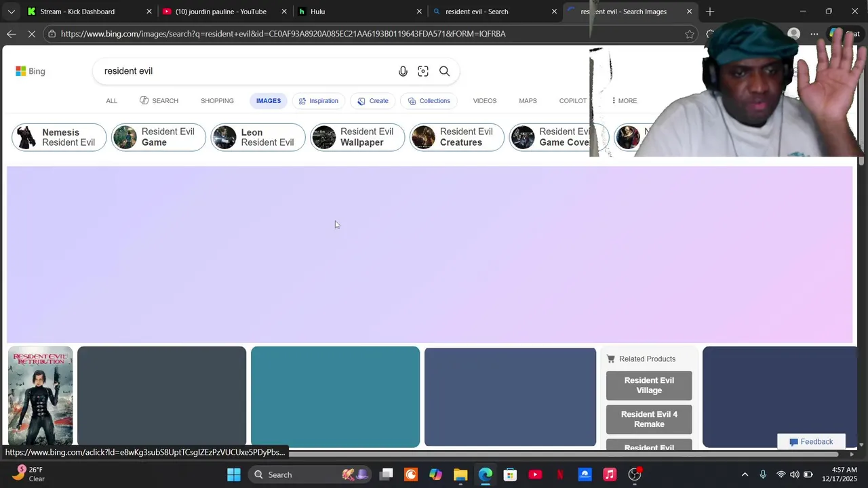Open Microsoft Store from taskbar

(x=510, y=474)
